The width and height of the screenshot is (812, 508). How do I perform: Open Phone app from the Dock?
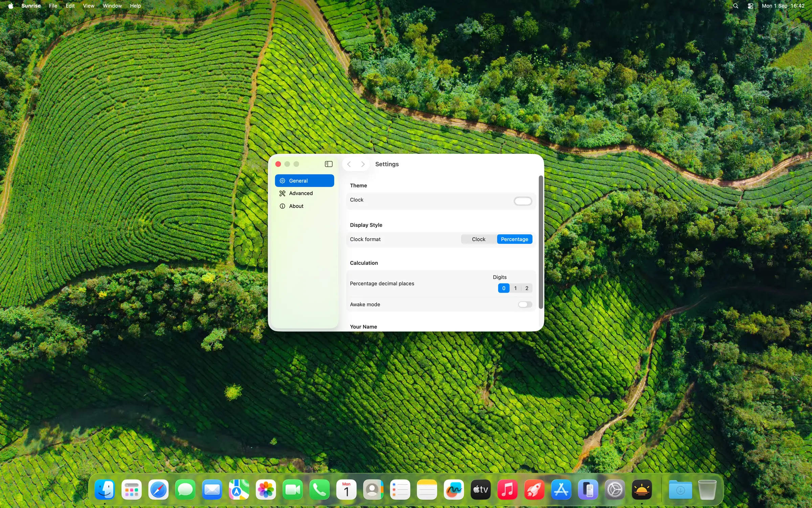click(x=319, y=489)
